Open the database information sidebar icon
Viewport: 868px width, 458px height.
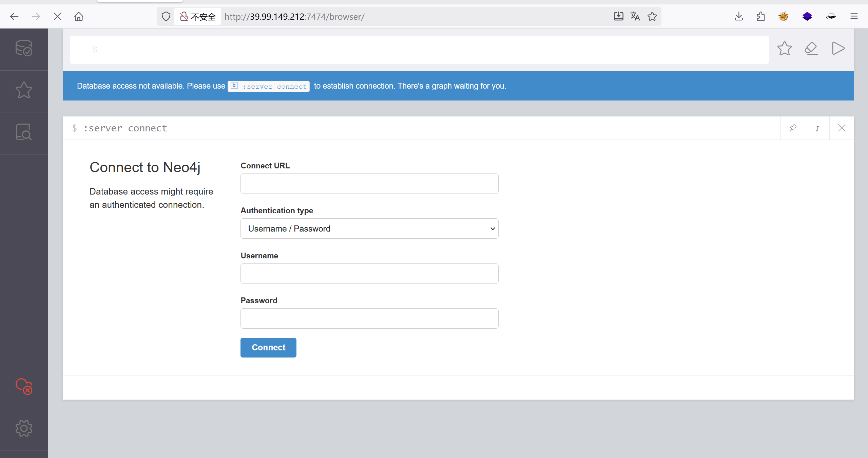tap(24, 48)
